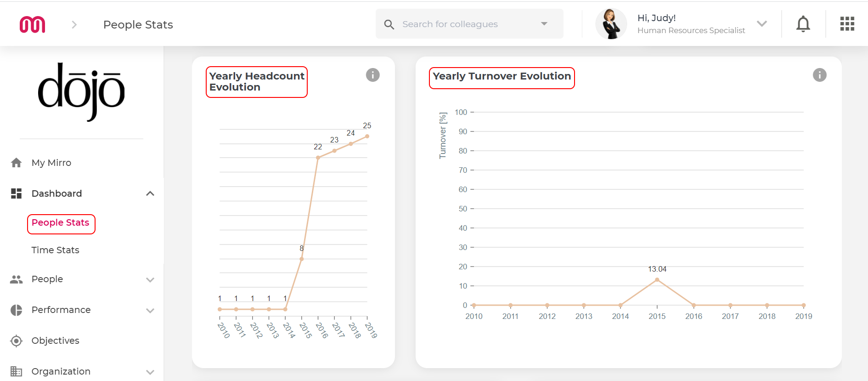This screenshot has width=868, height=381.
Task: Click the My Mirro home icon
Action: [x=17, y=163]
